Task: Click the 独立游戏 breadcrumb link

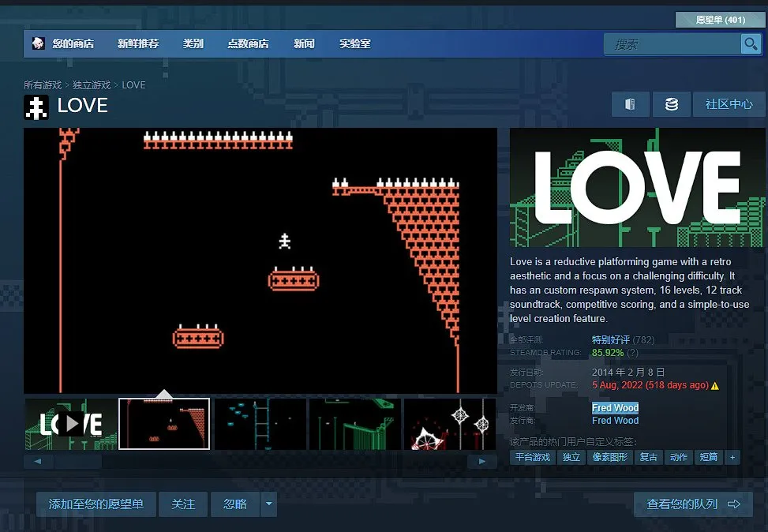Action: click(92, 84)
